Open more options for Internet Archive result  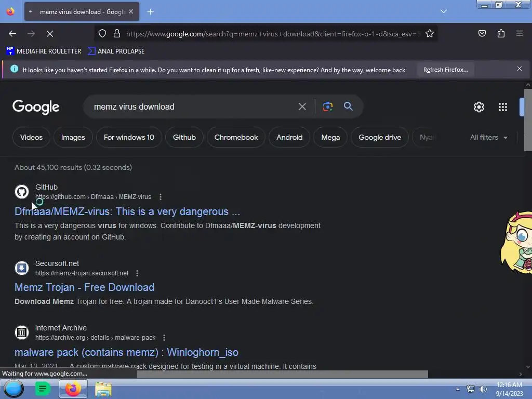(164, 338)
